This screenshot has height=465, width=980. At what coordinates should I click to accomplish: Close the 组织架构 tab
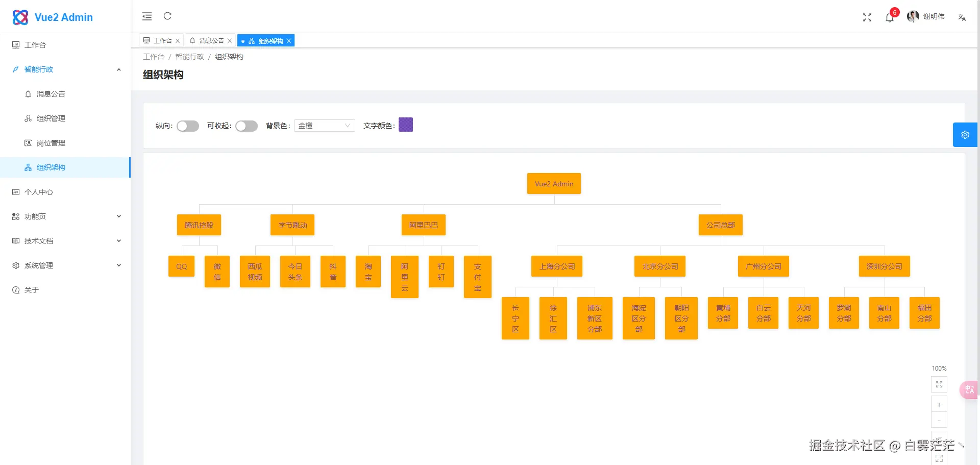(x=289, y=41)
